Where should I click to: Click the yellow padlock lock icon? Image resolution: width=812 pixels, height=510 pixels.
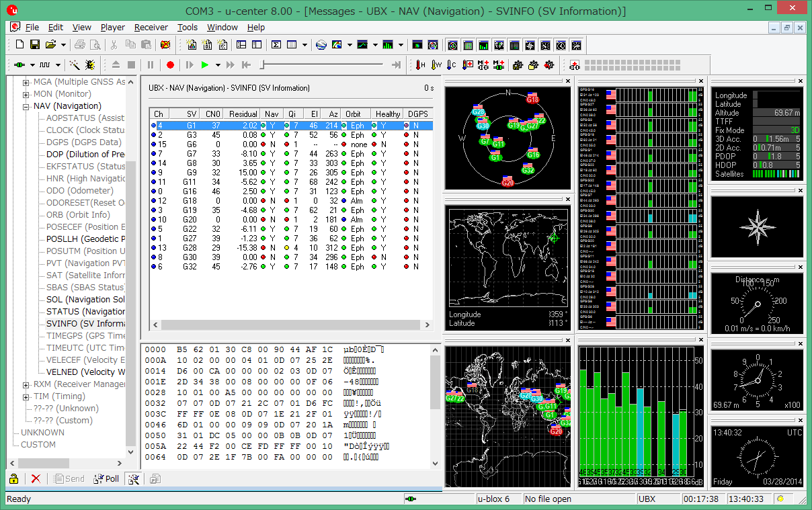tap(13, 478)
